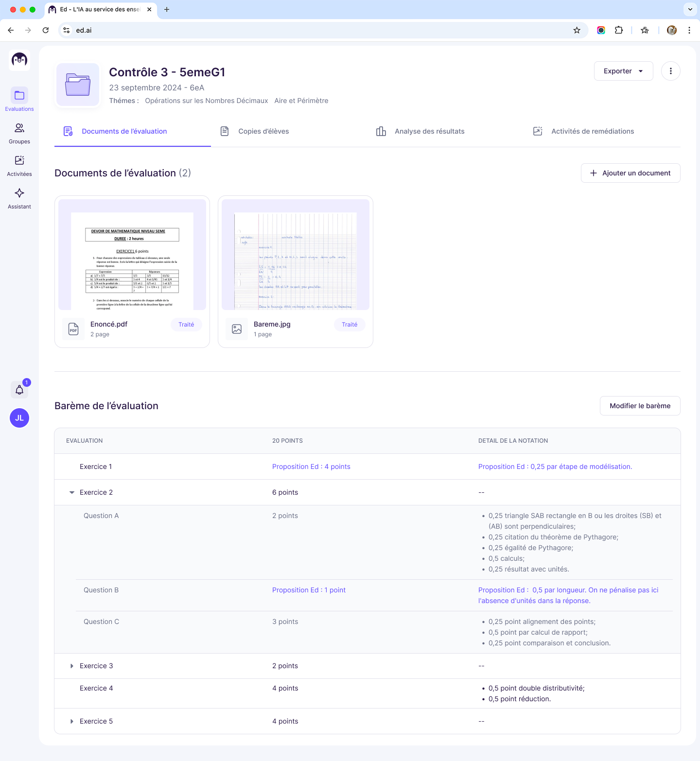Switch to Copies d'élèves tab

coord(263,131)
